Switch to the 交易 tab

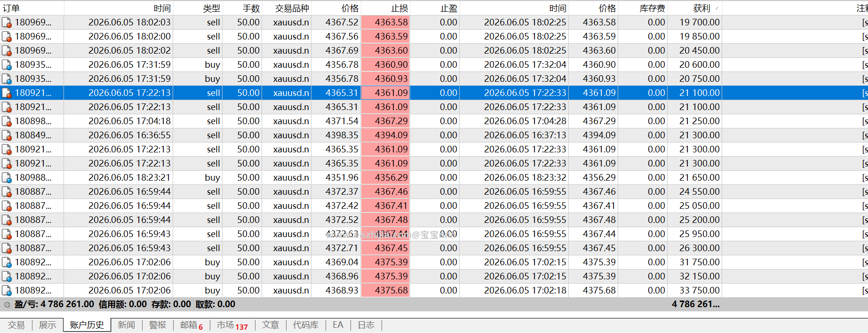(x=16, y=325)
